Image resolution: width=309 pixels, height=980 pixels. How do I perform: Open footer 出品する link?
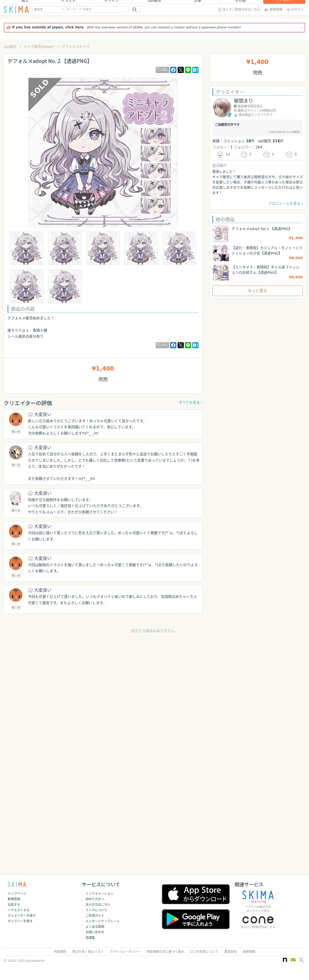tap(14, 905)
